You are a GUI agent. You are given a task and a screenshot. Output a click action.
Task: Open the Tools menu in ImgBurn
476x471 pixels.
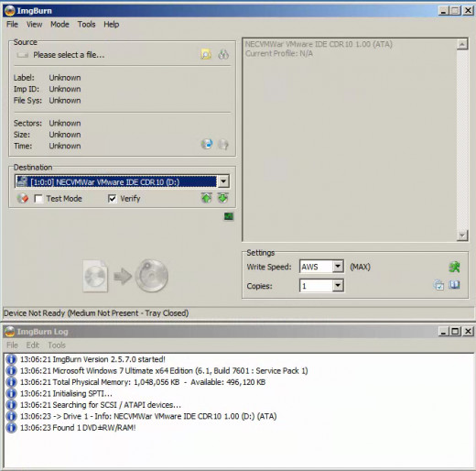(x=86, y=24)
